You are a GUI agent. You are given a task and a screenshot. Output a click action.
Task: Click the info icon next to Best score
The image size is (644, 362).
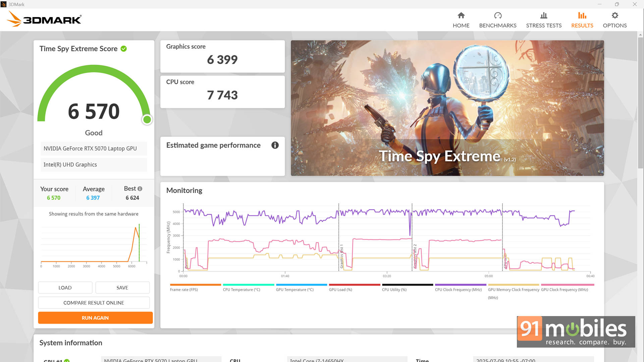pos(140,189)
